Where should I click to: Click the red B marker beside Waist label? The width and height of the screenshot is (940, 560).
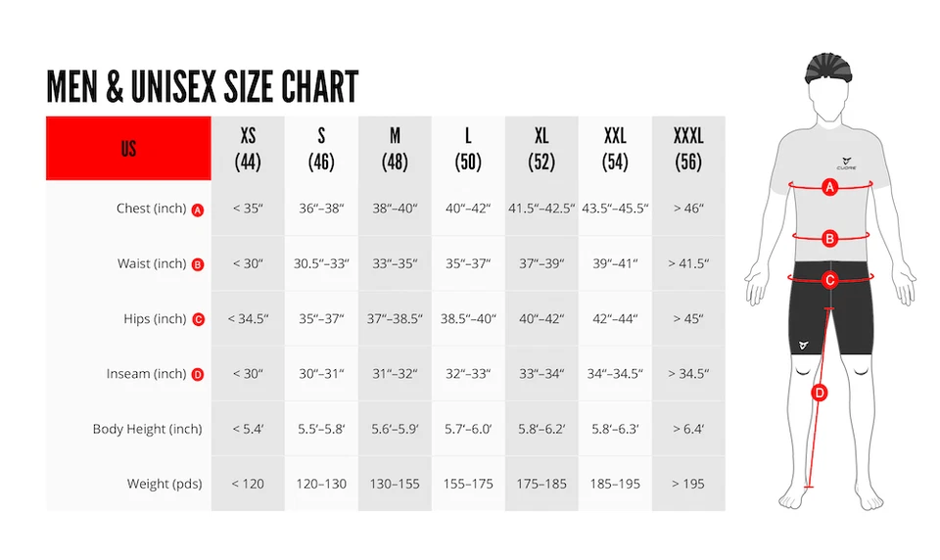[198, 264]
